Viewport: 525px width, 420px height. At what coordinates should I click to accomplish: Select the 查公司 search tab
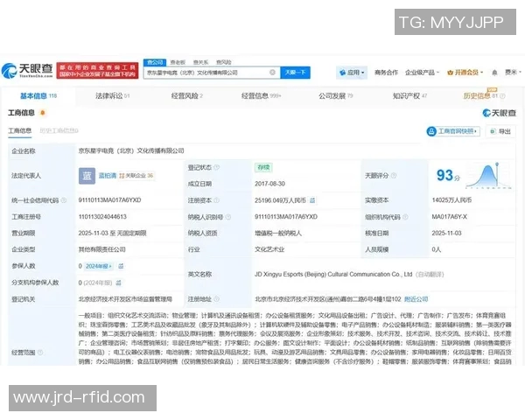(155, 62)
